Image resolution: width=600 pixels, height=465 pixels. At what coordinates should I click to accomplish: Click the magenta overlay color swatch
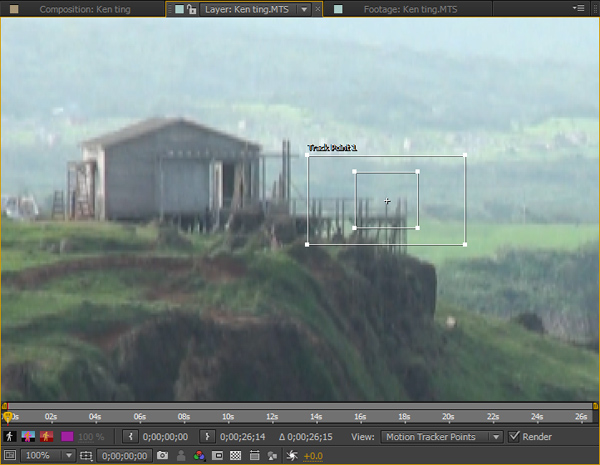pos(68,437)
